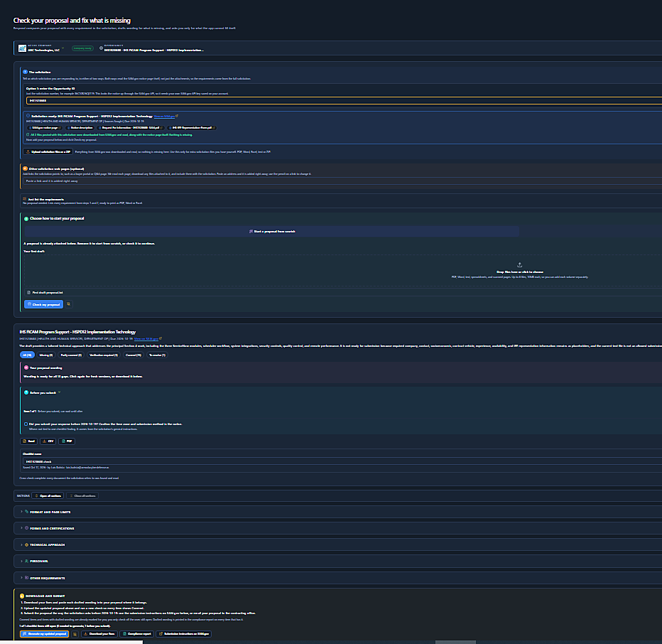The height and width of the screenshot is (644, 662).
Task: Select the Verification required filter tab
Action: pos(104,355)
